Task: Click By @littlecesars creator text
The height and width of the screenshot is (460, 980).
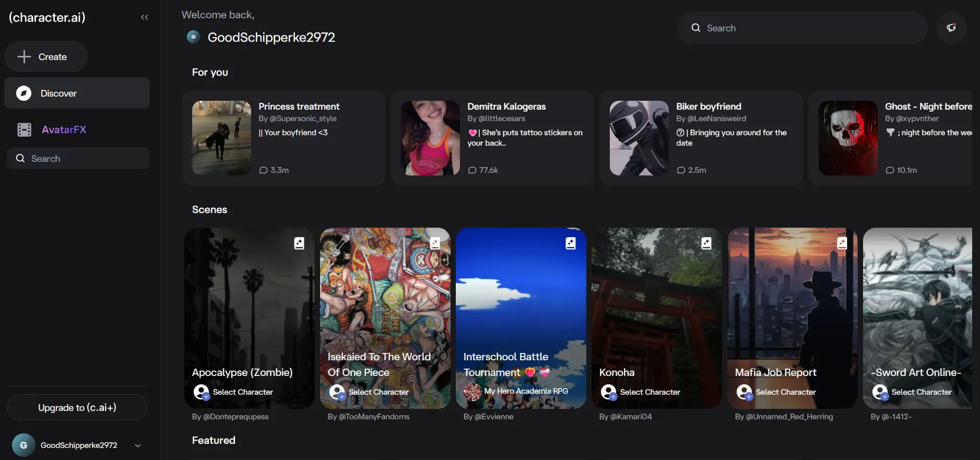Action: 496,119
